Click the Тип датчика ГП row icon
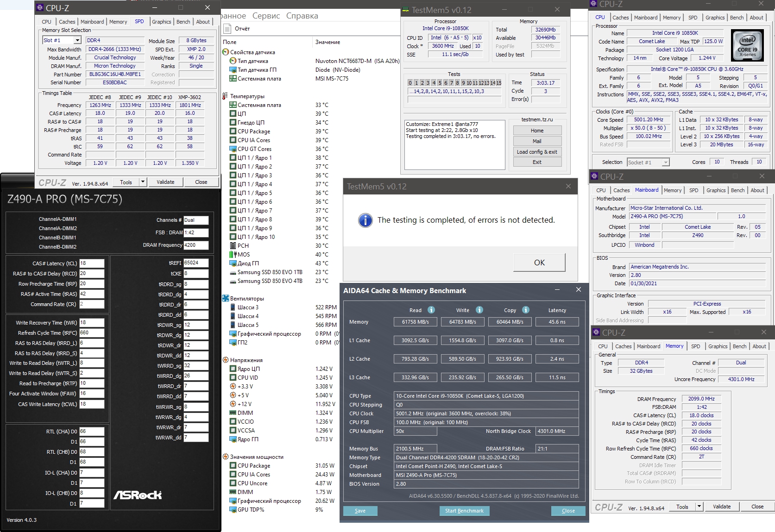This screenshot has height=532, width=775. point(233,70)
